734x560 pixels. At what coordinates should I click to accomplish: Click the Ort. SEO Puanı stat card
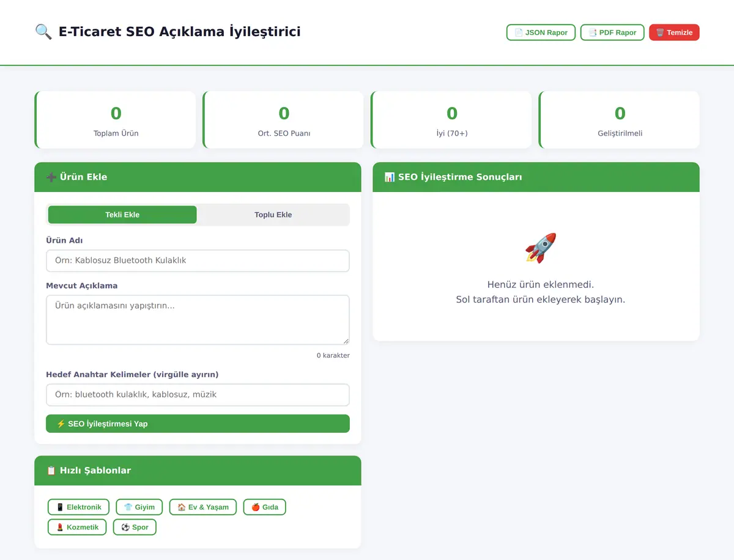point(283,120)
